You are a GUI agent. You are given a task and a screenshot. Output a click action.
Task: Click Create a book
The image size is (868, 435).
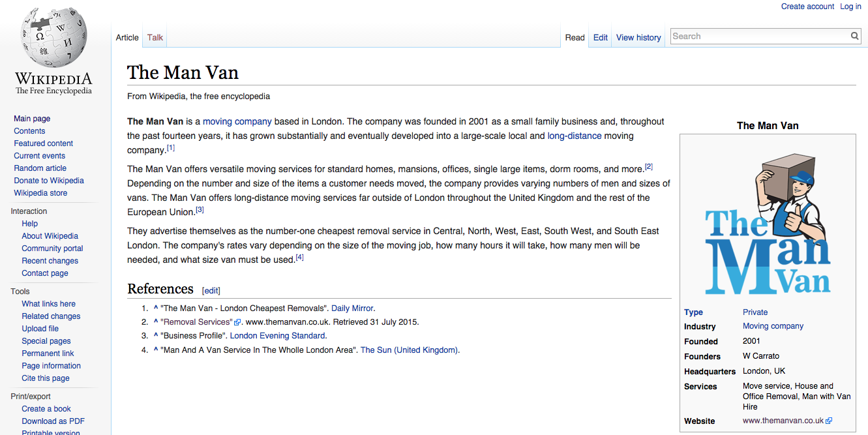coord(46,409)
